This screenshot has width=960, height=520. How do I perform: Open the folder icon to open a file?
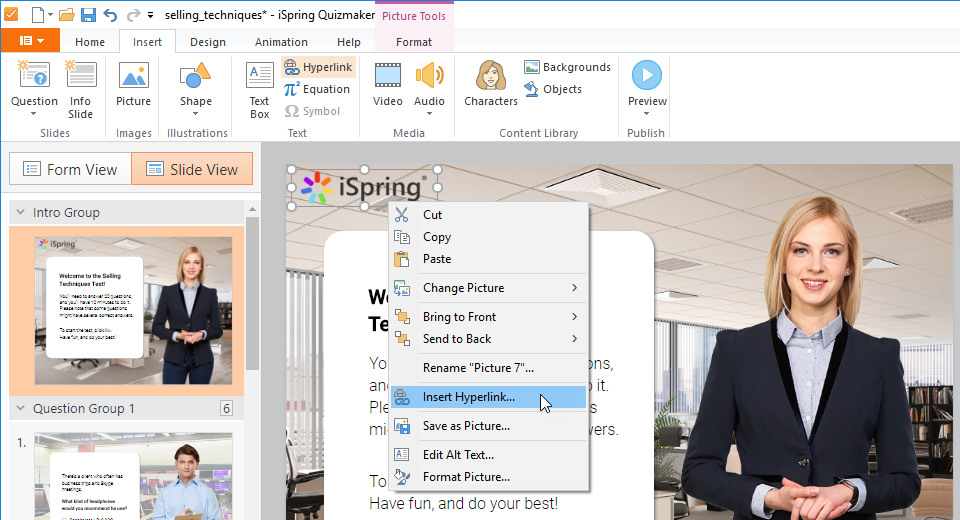(x=67, y=15)
